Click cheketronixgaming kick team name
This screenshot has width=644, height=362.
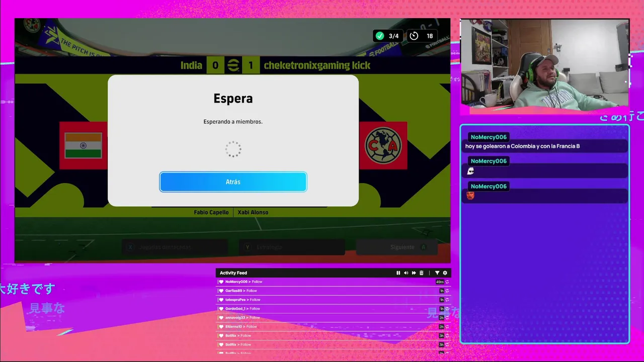pos(317,65)
